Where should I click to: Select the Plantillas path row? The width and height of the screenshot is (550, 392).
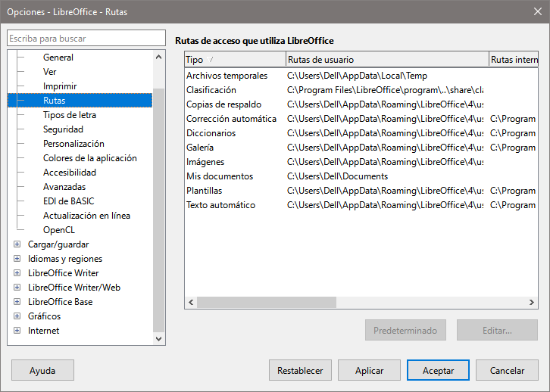point(361,191)
